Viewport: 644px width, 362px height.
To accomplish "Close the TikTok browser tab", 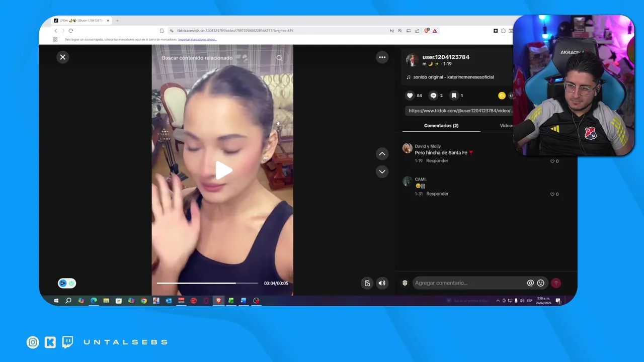I will click(108, 21).
